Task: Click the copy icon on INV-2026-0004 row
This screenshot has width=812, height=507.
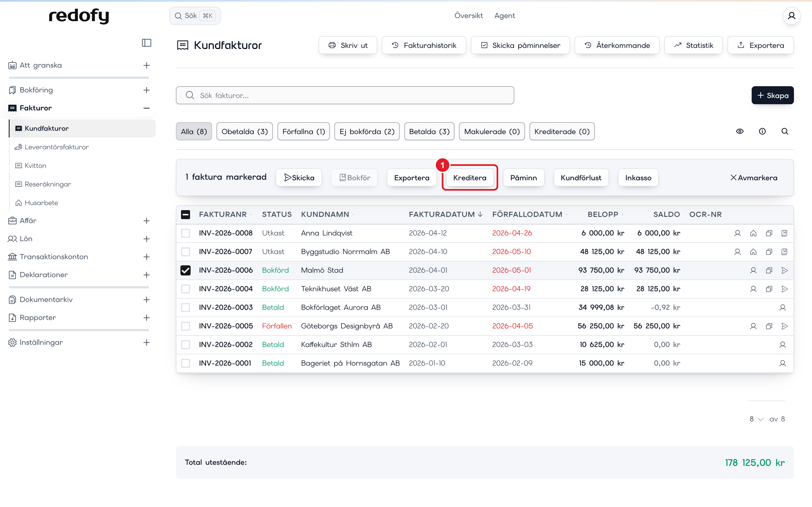Action: pos(769,289)
